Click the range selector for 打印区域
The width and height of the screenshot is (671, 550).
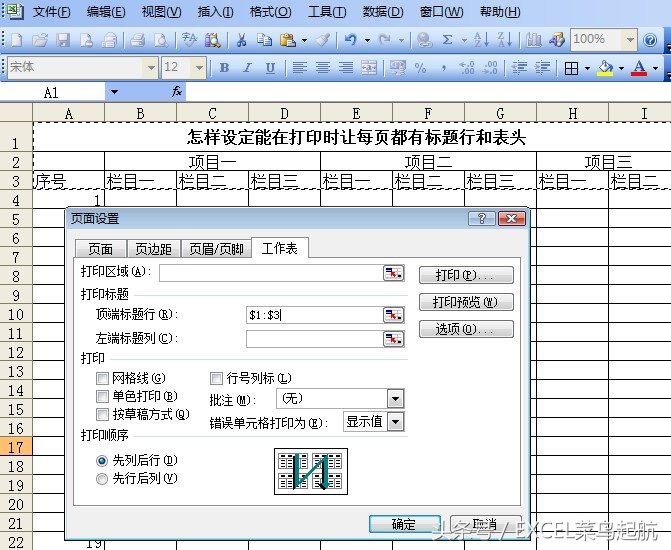(x=393, y=273)
